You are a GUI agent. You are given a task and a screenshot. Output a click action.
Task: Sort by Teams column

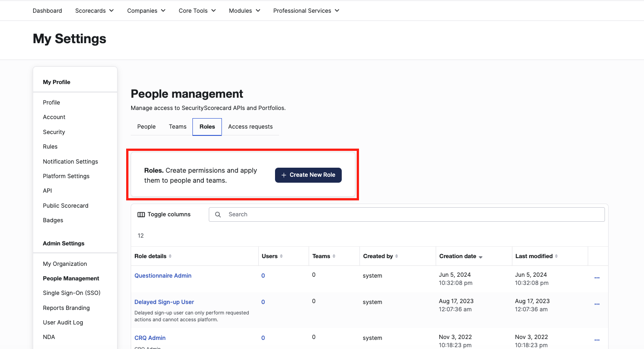click(x=324, y=256)
